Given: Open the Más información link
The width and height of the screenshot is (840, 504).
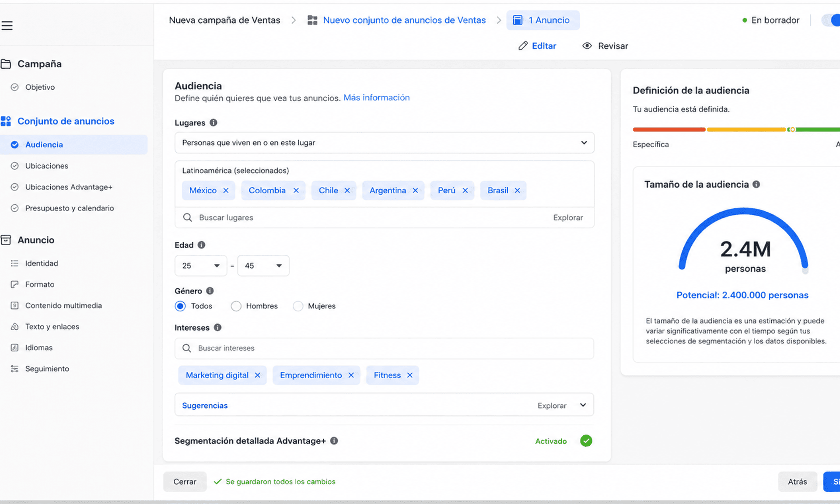Looking at the screenshot, I should 376,98.
